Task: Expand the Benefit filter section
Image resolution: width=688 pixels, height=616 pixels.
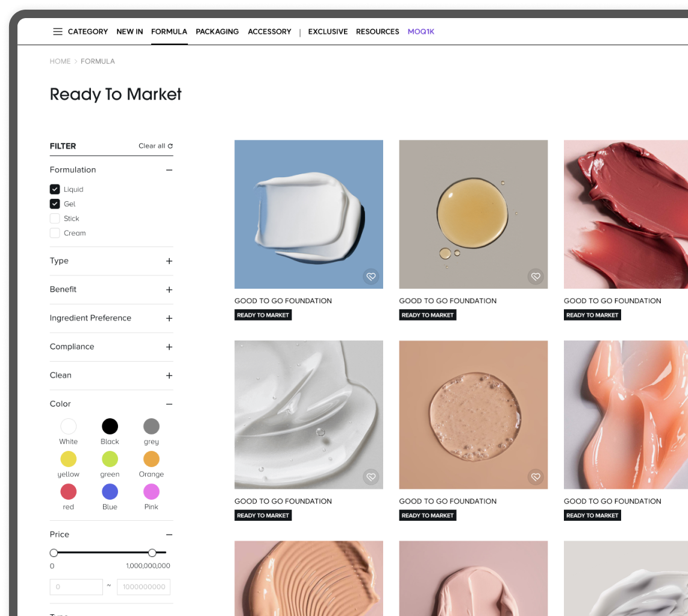Action: click(x=169, y=290)
